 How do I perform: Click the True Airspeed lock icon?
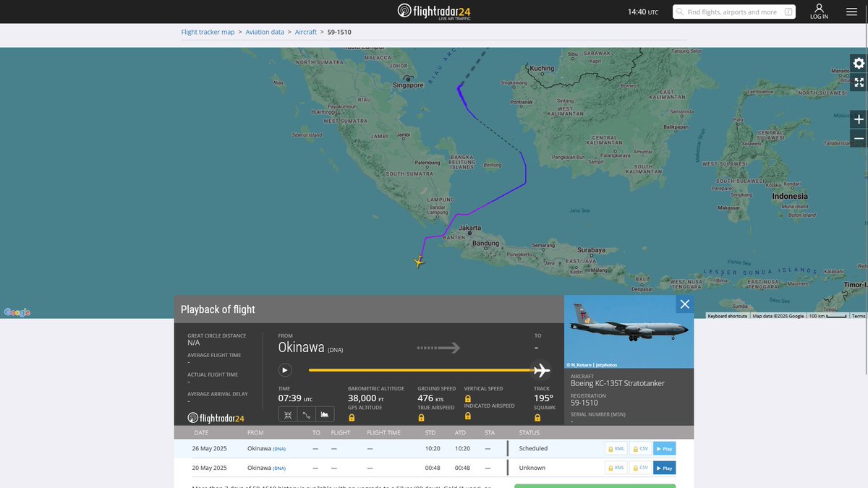[x=421, y=417]
